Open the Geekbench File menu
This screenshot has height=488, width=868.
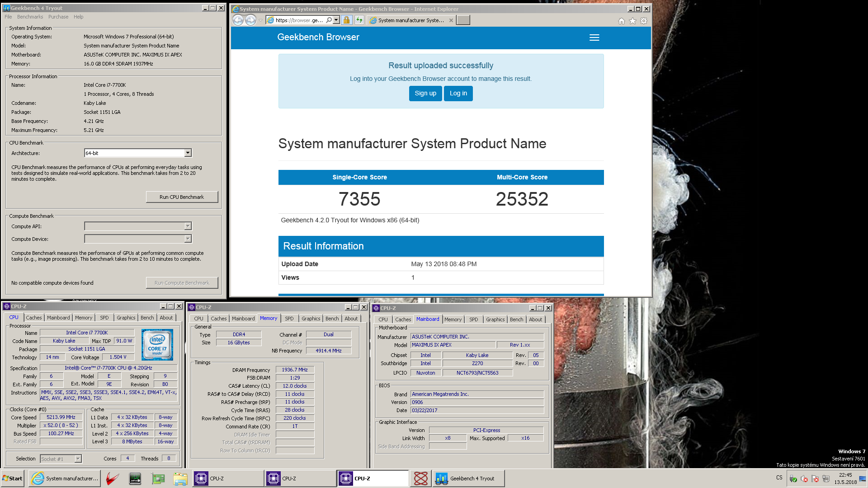8,17
